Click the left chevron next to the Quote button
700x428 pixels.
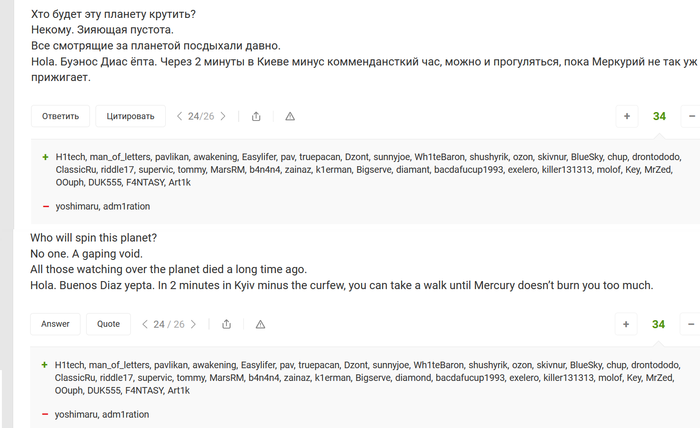click(x=145, y=324)
